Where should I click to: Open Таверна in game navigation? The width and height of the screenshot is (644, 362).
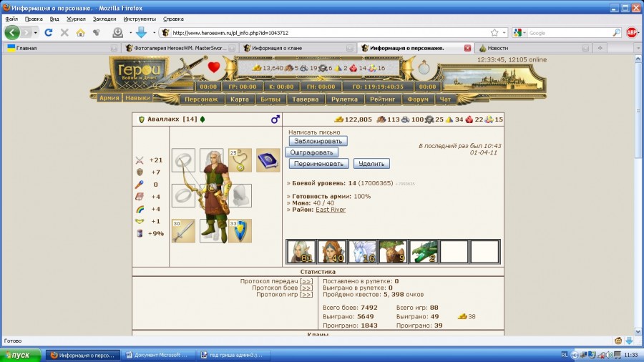[305, 99]
